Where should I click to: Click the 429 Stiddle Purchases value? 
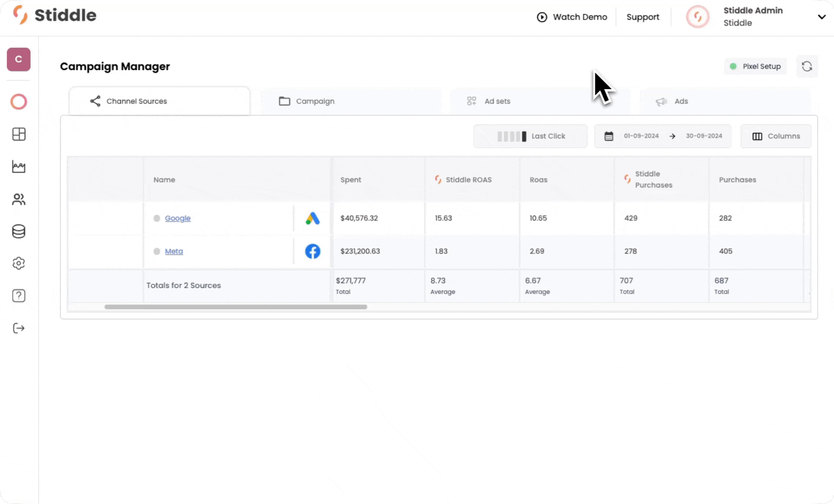point(631,218)
